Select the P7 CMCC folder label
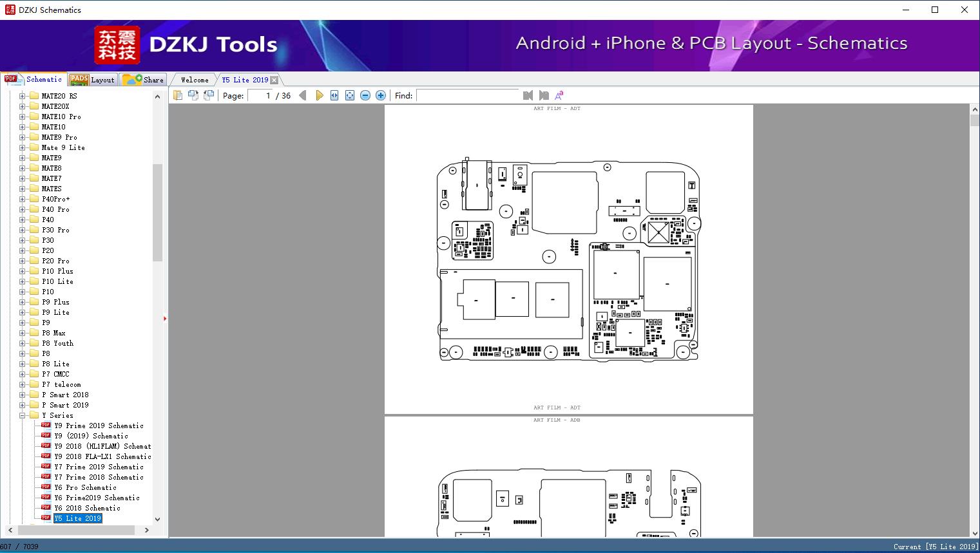 pos(56,374)
